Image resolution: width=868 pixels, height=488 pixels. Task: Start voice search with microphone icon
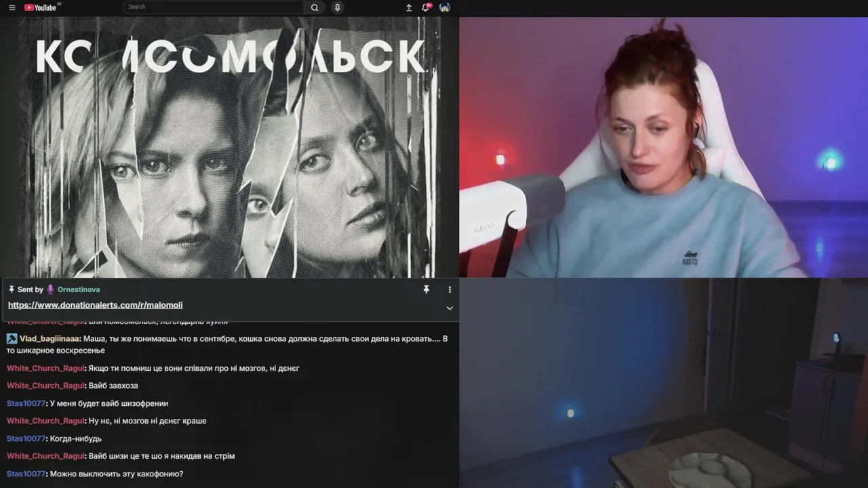(337, 7)
